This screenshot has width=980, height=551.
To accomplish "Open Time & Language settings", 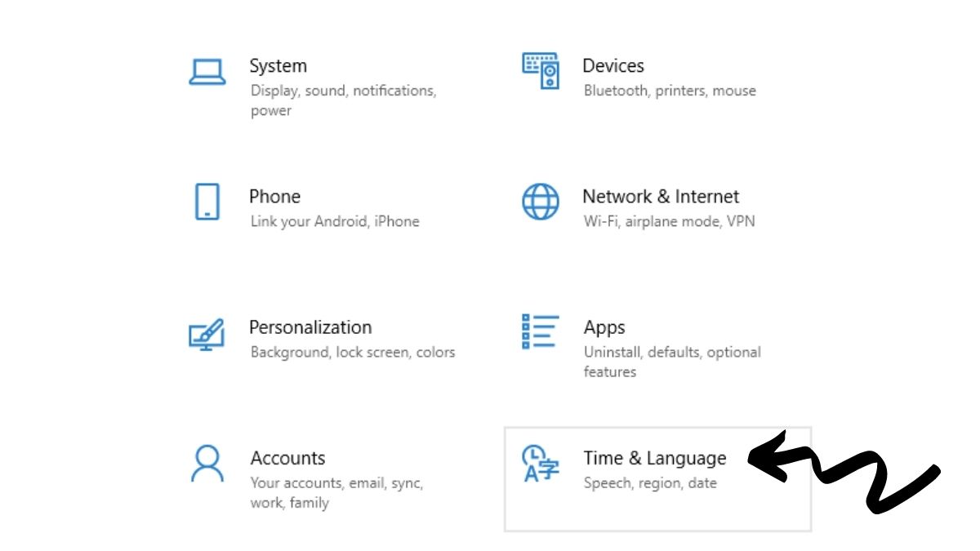I will 654,458.
